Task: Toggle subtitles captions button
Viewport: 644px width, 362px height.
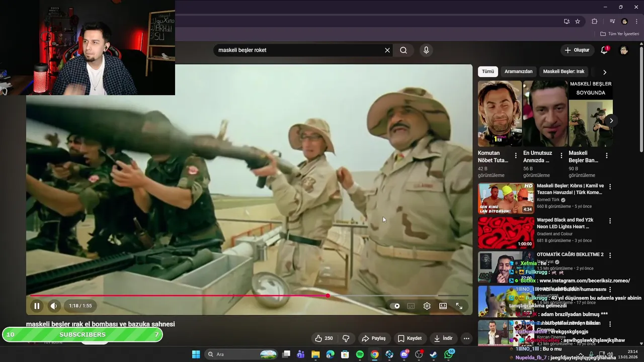Action: tap(411, 306)
